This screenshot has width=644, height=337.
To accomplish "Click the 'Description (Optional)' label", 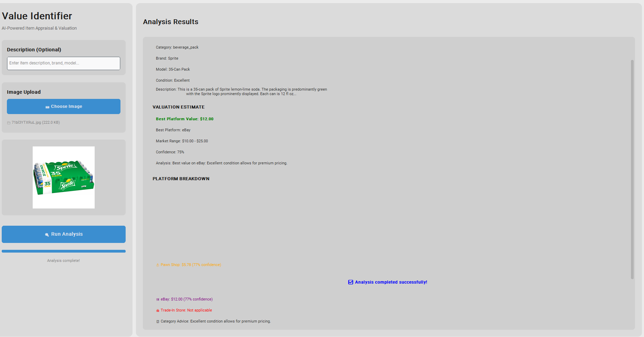I will (x=34, y=50).
